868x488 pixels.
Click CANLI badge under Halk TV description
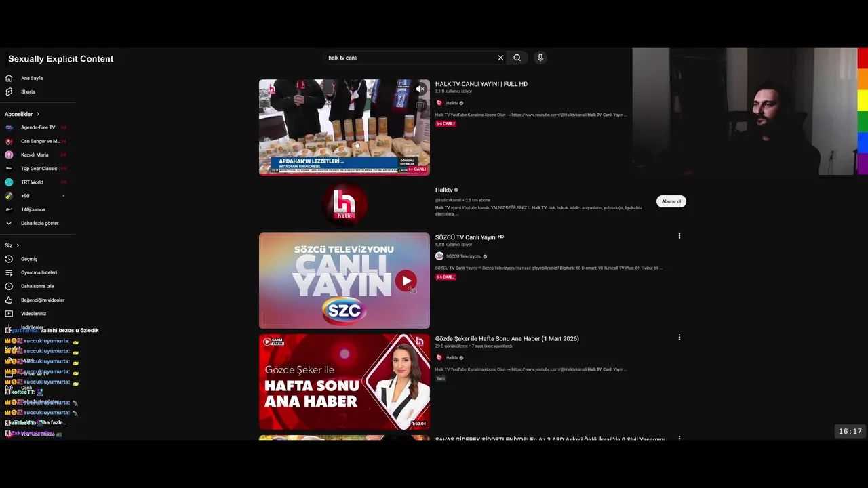(446, 124)
